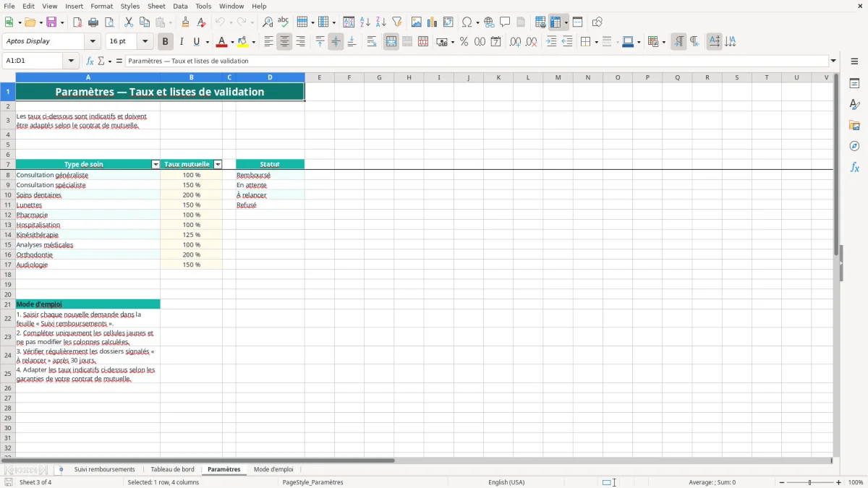Increase indent icon
The width and height of the screenshot is (868, 488).
coord(551,42)
